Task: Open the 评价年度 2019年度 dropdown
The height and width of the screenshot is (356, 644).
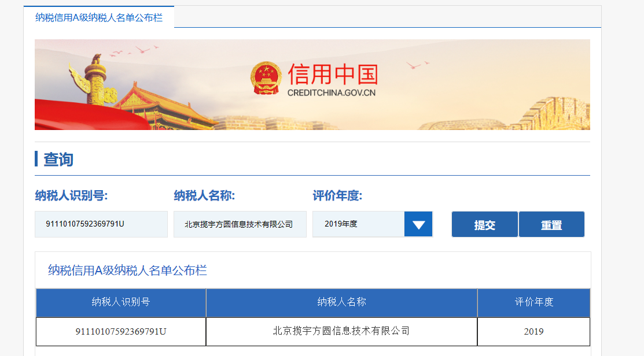Action: pos(373,224)
